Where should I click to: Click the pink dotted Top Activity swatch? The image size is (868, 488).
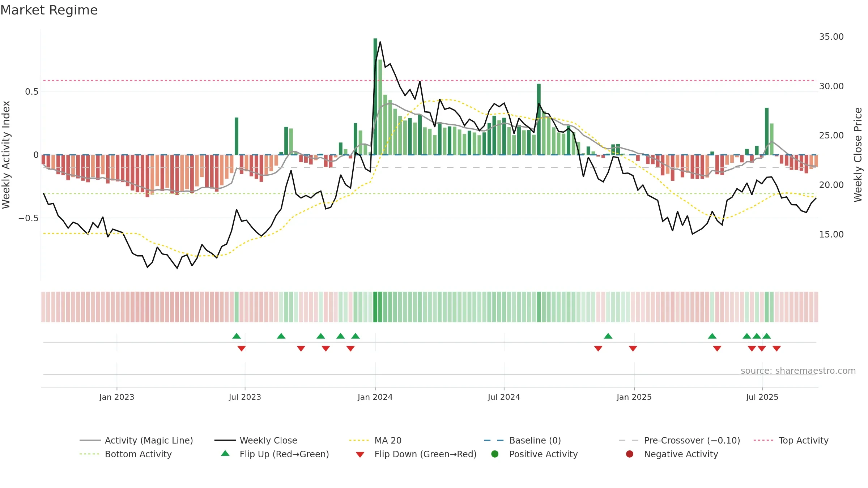763,440
